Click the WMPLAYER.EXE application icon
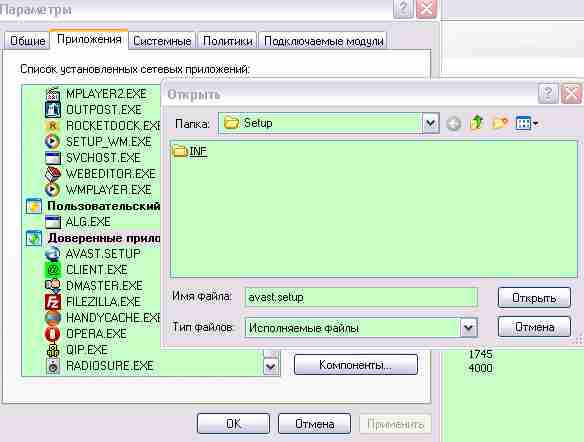Viewport: 584px width, 442px height. (53, 190)
